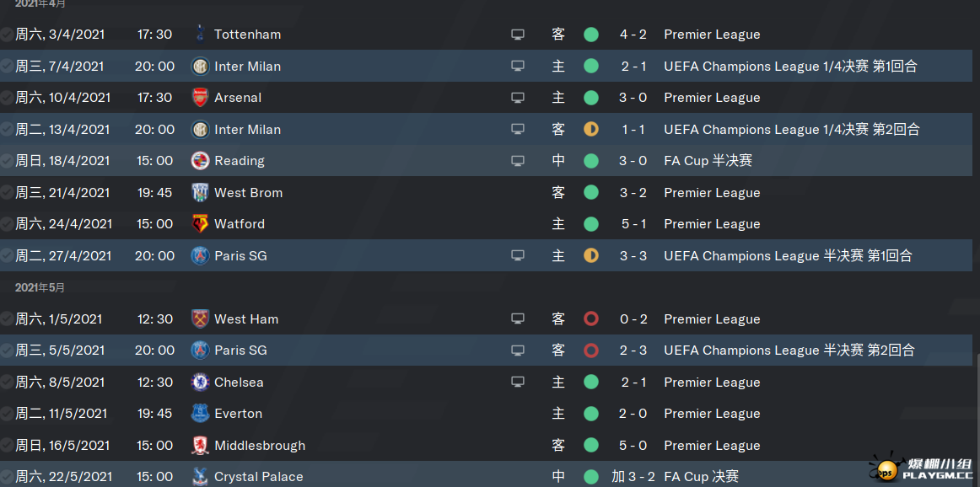Screen dimensions: 980x487
Task: Click the Reading club crest
Action: pyautogui.click(x=200, y=160)
